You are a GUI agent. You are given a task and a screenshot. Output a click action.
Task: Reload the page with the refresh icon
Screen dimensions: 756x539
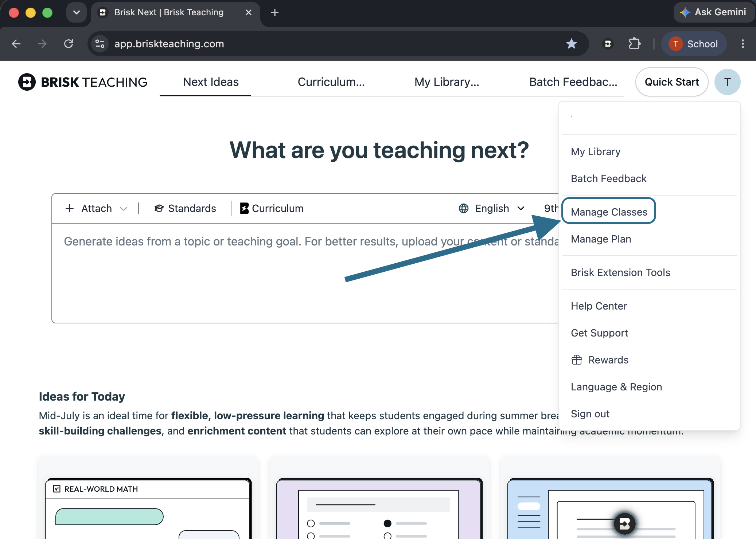(x=69, y=44)
